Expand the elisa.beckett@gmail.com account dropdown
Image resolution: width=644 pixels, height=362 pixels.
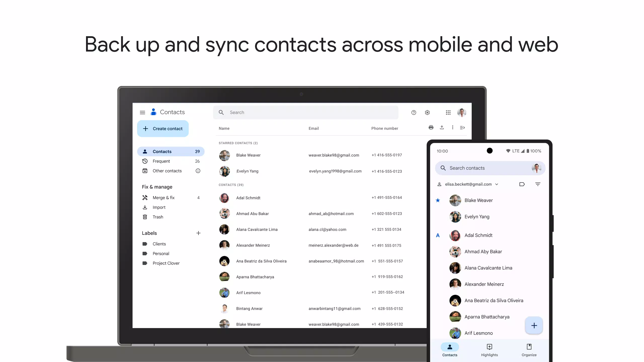point(497,184)
